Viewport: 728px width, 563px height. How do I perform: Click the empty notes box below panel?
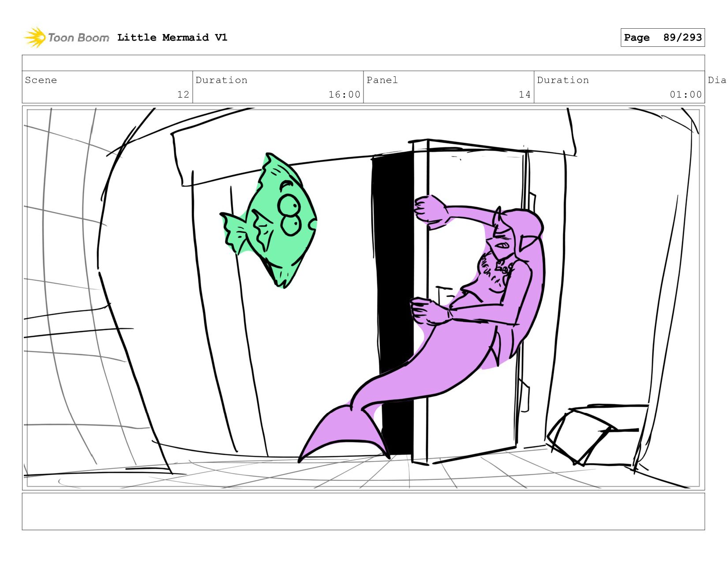[363, 511]
